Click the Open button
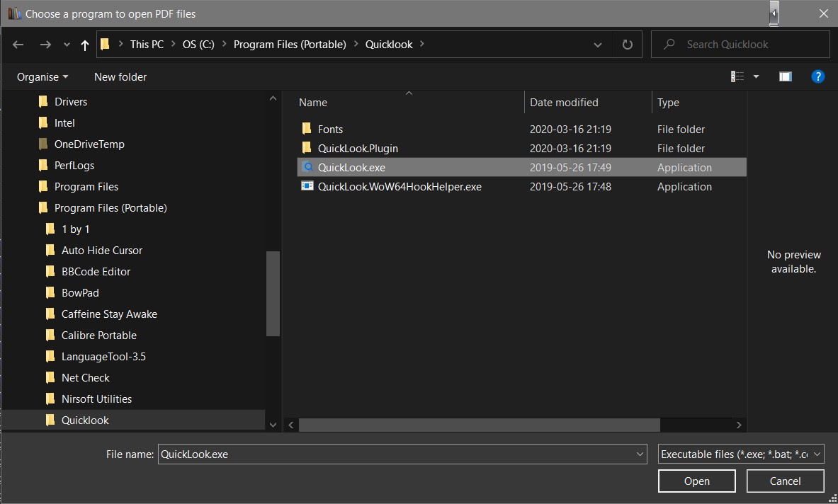The width and height of the screenshot is (838, 504). pos(697,481)
